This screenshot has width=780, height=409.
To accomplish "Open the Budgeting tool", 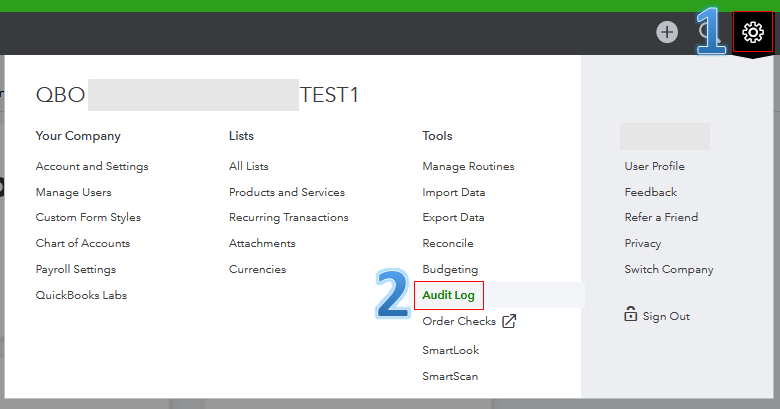I will [x=450, y=269].
